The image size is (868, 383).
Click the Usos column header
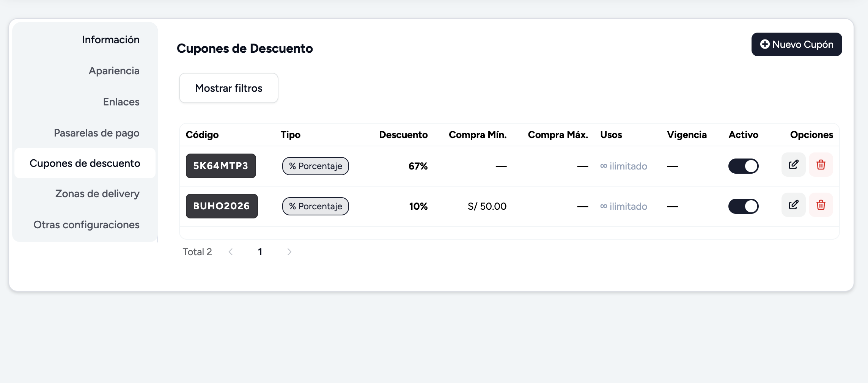click(611, 135)
